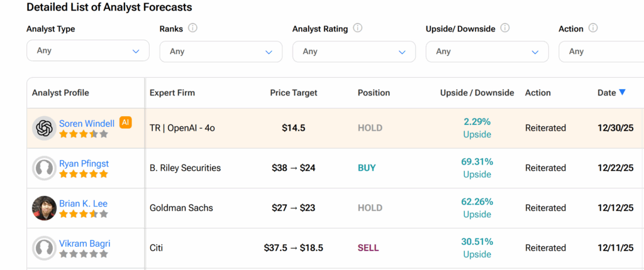
Task: Click the orange AI badge
Action: click(x=125, y=122)
